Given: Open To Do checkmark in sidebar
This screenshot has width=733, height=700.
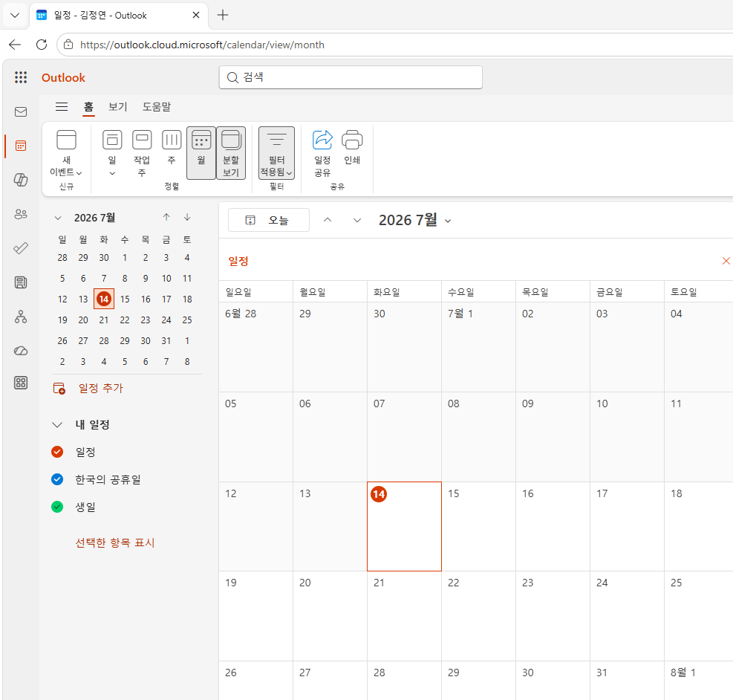Looking at the screenshot, I should pyautogui.click(x=21, y=248).
